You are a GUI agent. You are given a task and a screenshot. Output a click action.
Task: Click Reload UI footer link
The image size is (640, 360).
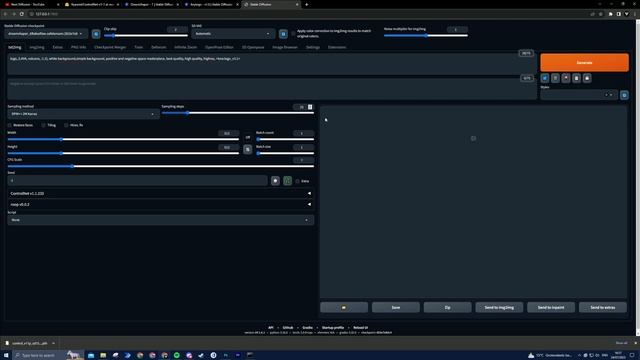coord(360,328)
